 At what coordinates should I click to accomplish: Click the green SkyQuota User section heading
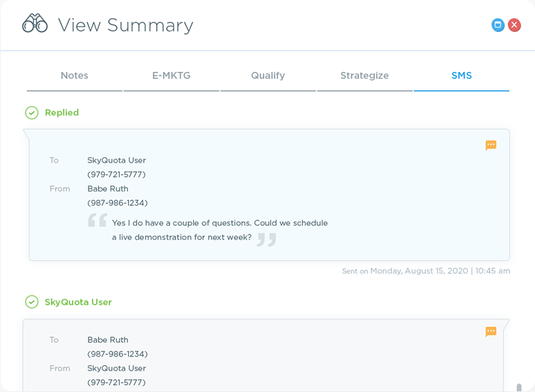tap(78, 302)
